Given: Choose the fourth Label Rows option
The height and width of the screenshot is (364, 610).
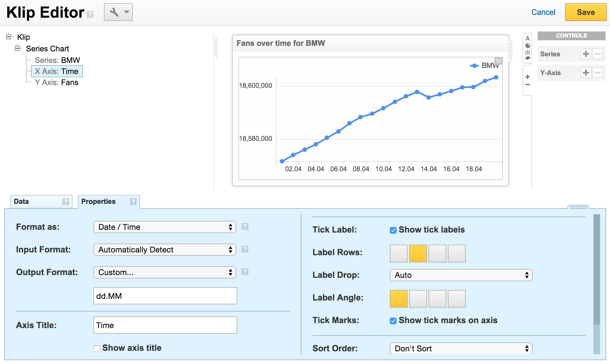Looking at the screenshot, I should (x=457, y=253).
